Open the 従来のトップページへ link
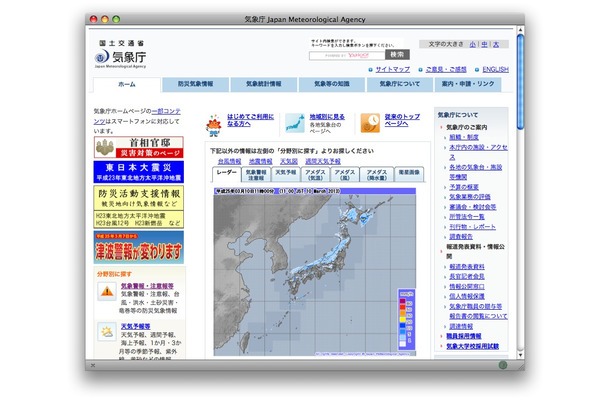Image resolution: width=610 pixels, height=400 pixels. pos(402,120)
